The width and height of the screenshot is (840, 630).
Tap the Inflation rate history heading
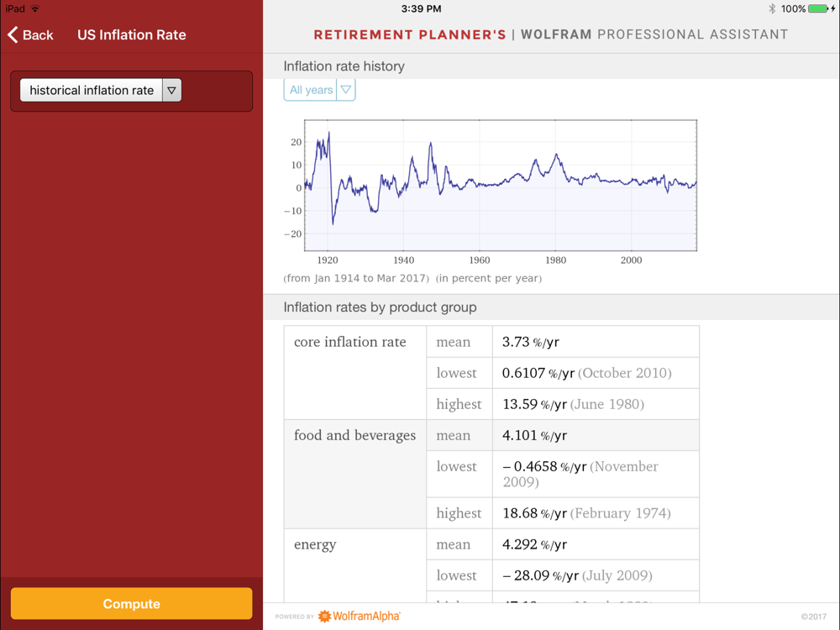(344, 66)
